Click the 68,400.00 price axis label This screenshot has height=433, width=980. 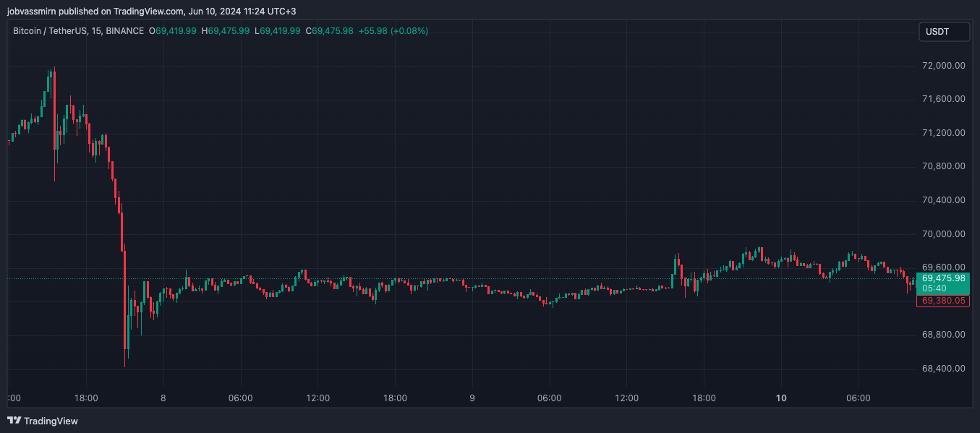coord(943,369)
